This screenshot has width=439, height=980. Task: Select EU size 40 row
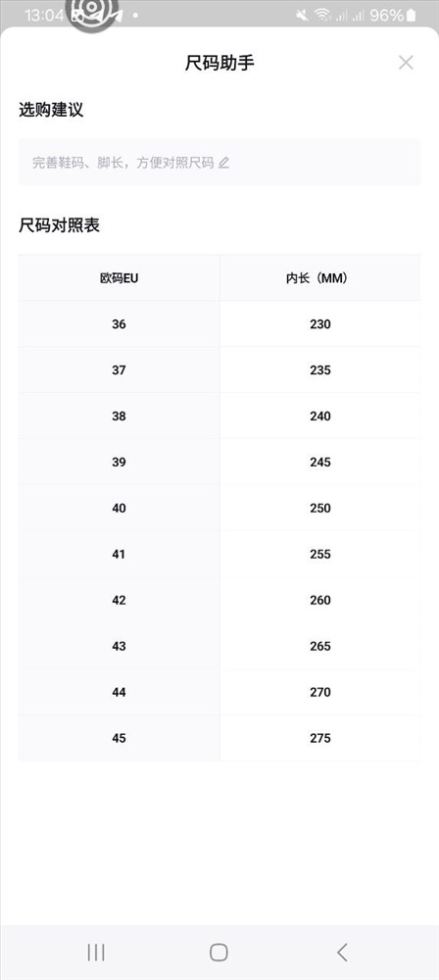point(219,508)
